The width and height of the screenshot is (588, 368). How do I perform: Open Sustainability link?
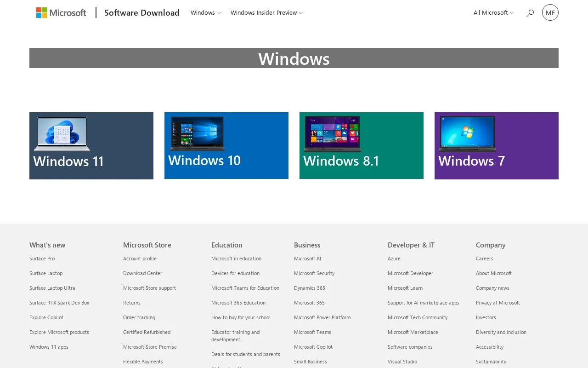(491, 362)
